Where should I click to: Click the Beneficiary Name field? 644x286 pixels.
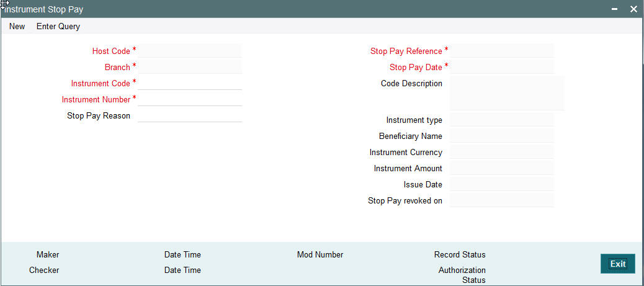click(502, 136)
